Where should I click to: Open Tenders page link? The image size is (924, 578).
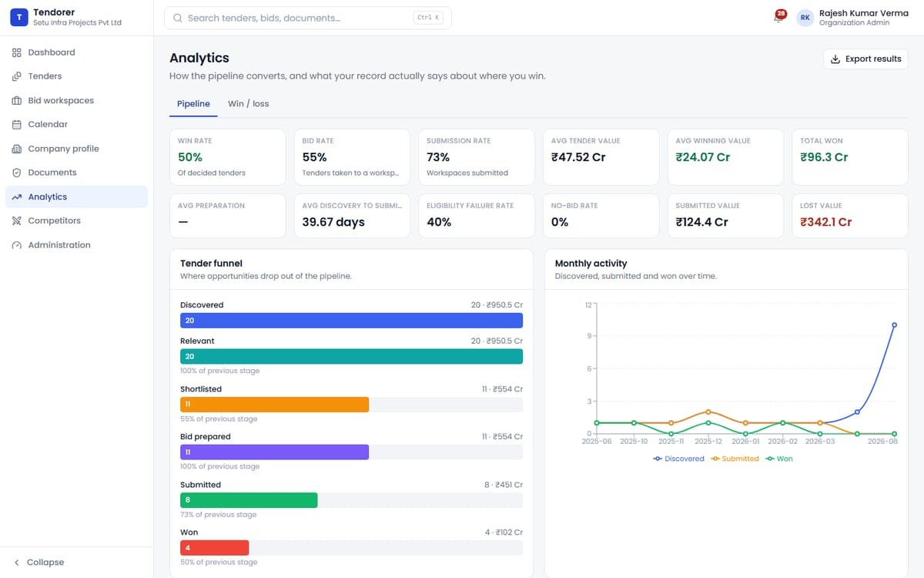(76, 76)
